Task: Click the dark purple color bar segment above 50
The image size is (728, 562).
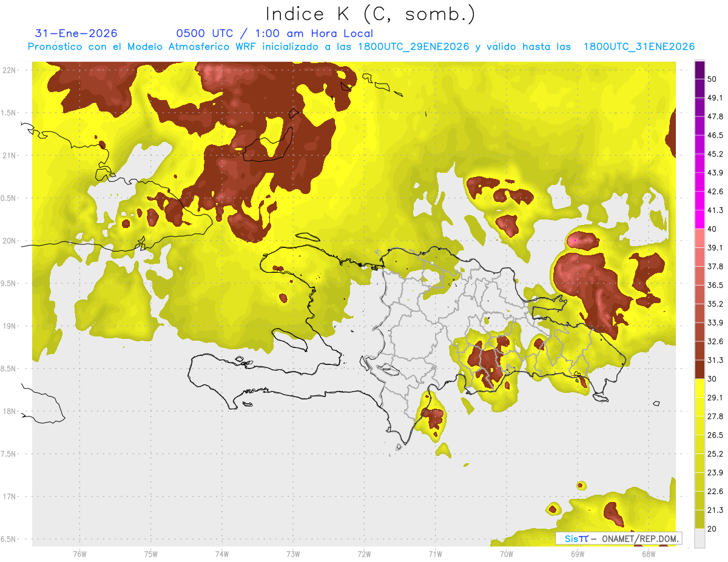Action: tap(699, 70)
